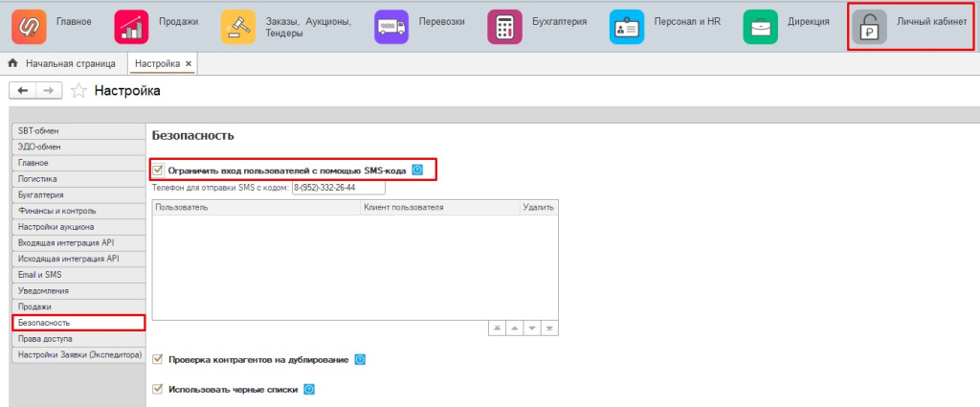980x407 pixels.
Task: Open Логистика settings section
Action: (78, 179)
